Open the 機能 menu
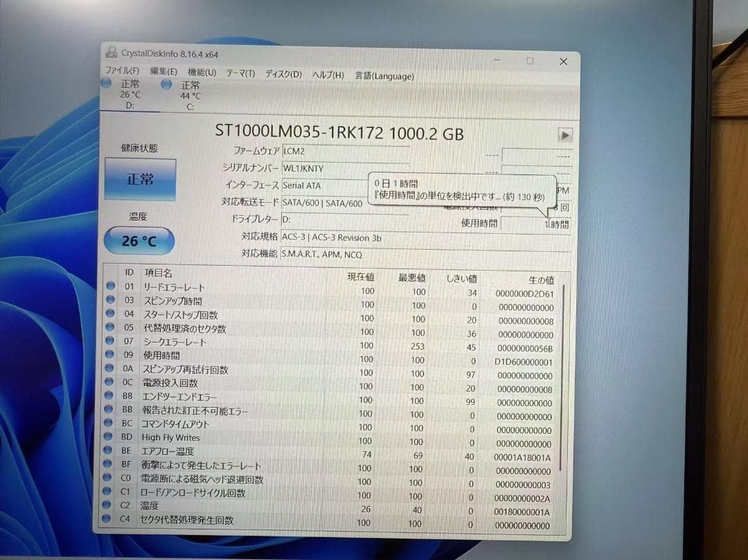This screenshot has width=748, height=560. 200,70
